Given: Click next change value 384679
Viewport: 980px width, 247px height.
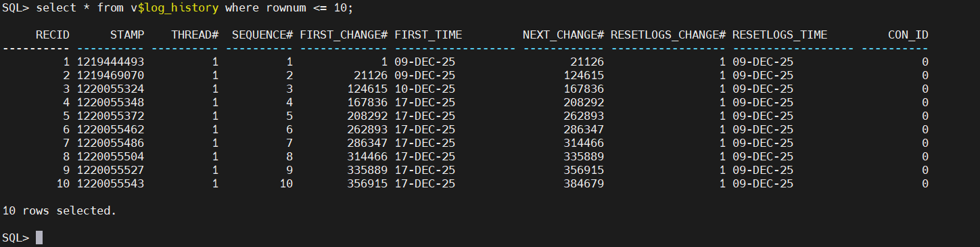Looking at the screenshot, I should [x=584, y=183].
